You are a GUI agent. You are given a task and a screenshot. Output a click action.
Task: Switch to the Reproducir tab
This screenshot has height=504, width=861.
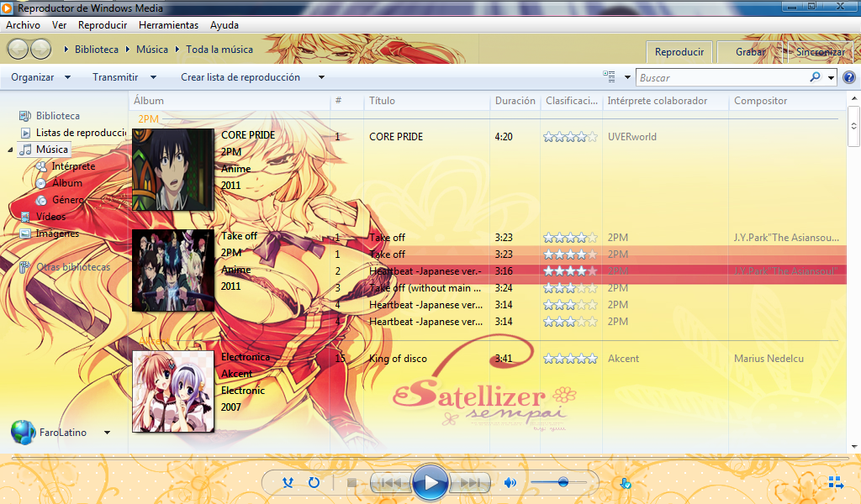pyautogui.click(x=679, y=52)
